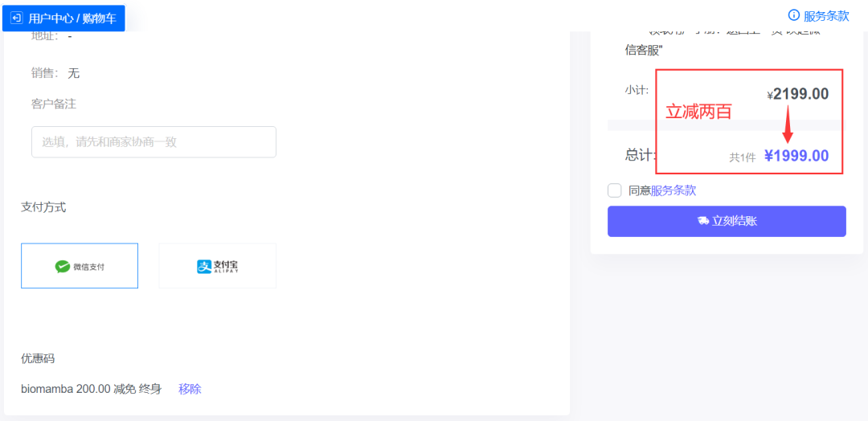
Task: Open the 服务条款 link next to 同意
Action: 674,191
